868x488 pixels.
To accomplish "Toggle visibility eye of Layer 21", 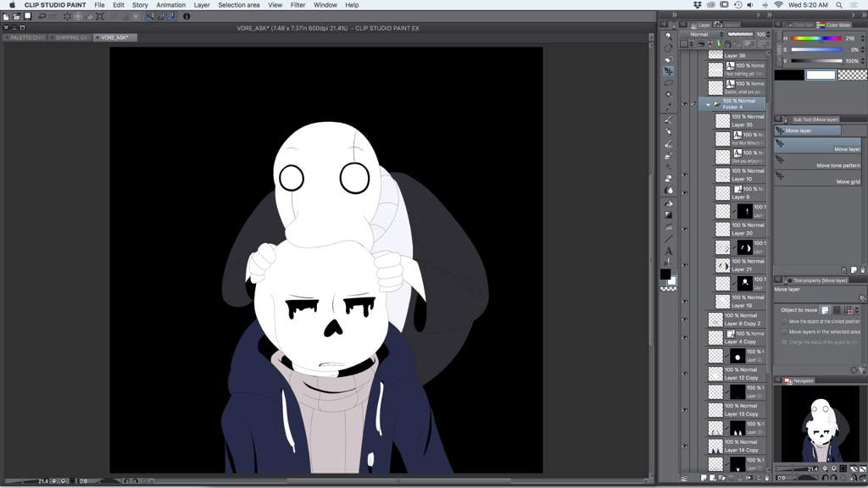I will pos(685,265).
